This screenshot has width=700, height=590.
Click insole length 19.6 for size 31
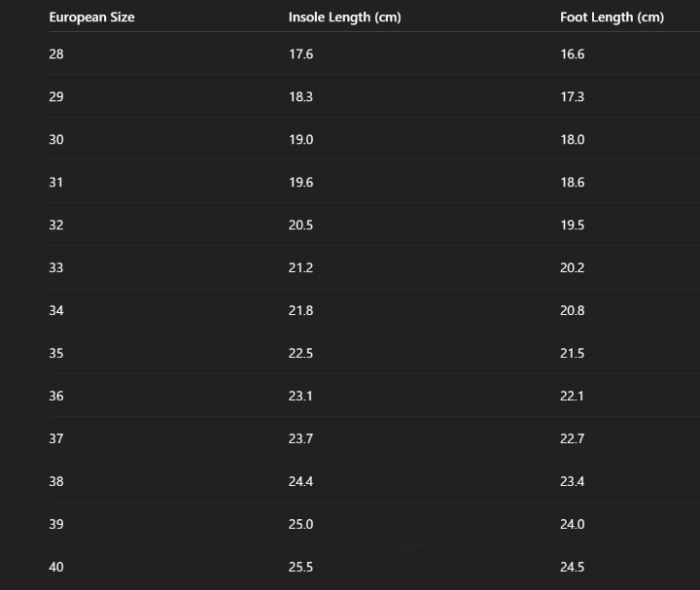pos(300,183)
